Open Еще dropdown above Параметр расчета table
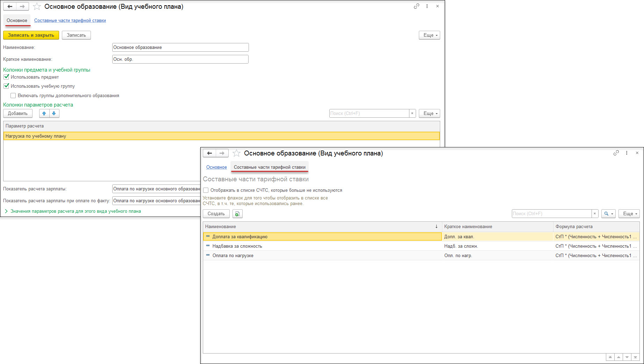Image resolution: width=644 pixels, height=364 pixels. point(429,113)
